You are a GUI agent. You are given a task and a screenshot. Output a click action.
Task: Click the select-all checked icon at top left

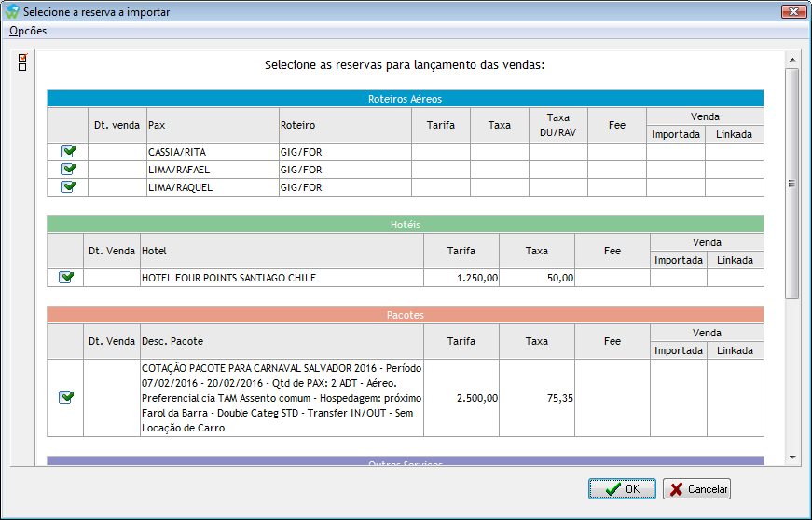[x=22, y=58]
